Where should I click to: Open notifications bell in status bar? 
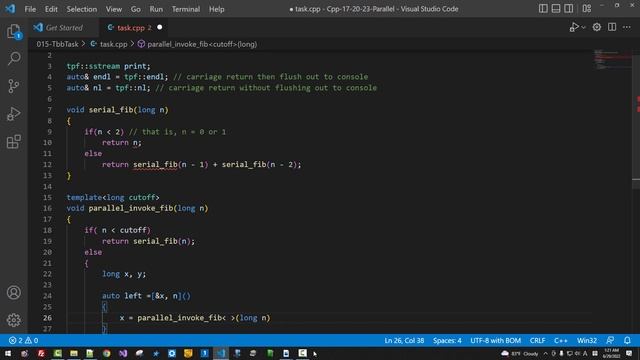pyautogui.click(x=627, y=340)
